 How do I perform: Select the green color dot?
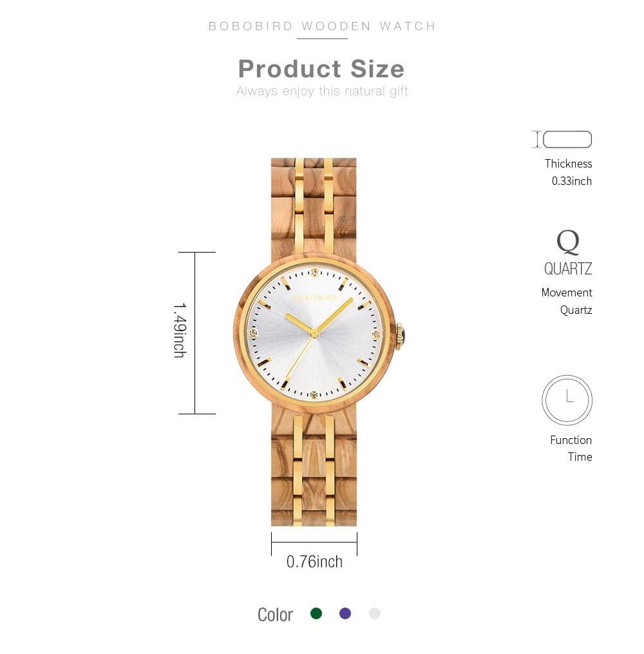coord(316,613)
